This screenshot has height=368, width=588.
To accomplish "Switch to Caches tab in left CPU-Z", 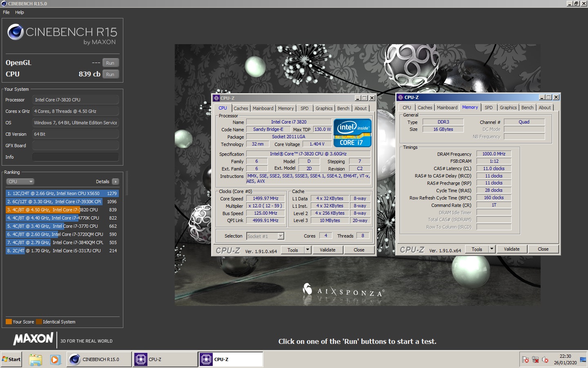I will coord(241,108).
